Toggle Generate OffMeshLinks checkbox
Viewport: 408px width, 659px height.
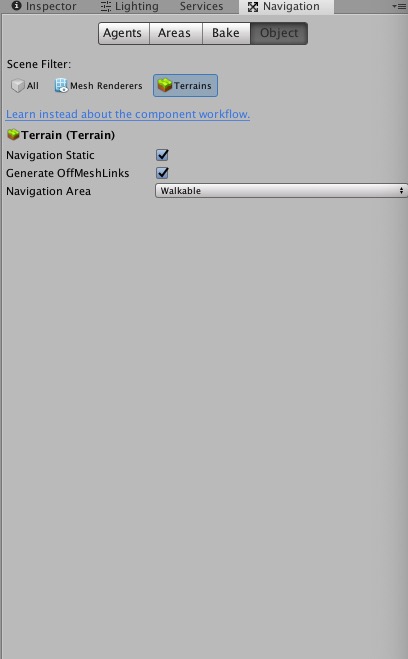tap(162, 173)
